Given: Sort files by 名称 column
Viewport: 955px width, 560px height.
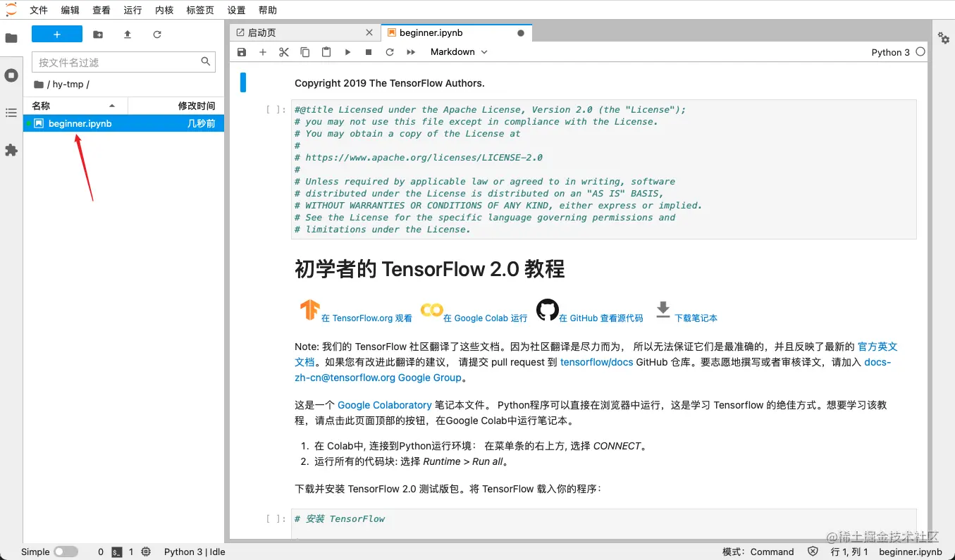Looking at the screenshot, I should (75, 106).
